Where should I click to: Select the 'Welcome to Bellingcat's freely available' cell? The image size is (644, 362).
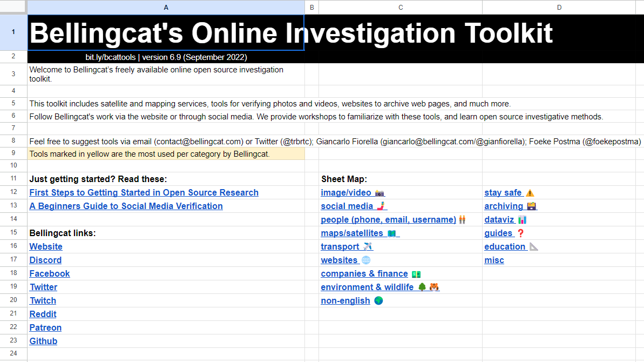pyautogui.click(x=166, y=75)
